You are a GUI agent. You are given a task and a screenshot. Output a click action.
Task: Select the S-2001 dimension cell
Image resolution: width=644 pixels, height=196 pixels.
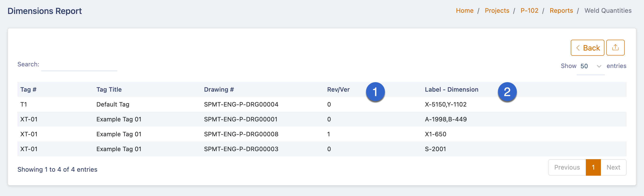[436, 149]
